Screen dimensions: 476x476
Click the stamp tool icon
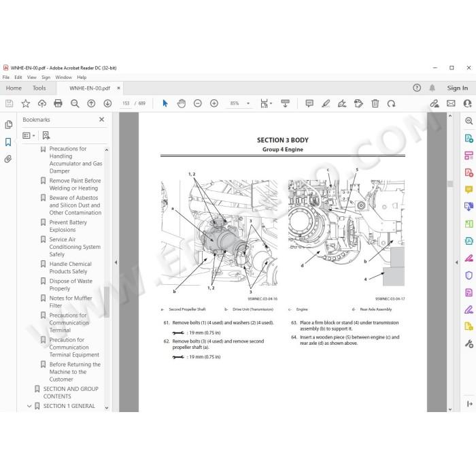point(358,103)
